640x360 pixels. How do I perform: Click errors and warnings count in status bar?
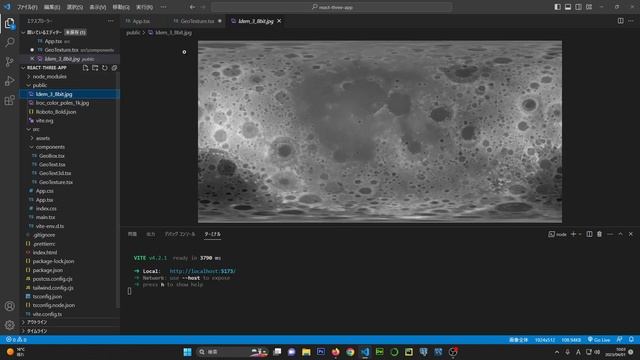[x=16, y=340]
